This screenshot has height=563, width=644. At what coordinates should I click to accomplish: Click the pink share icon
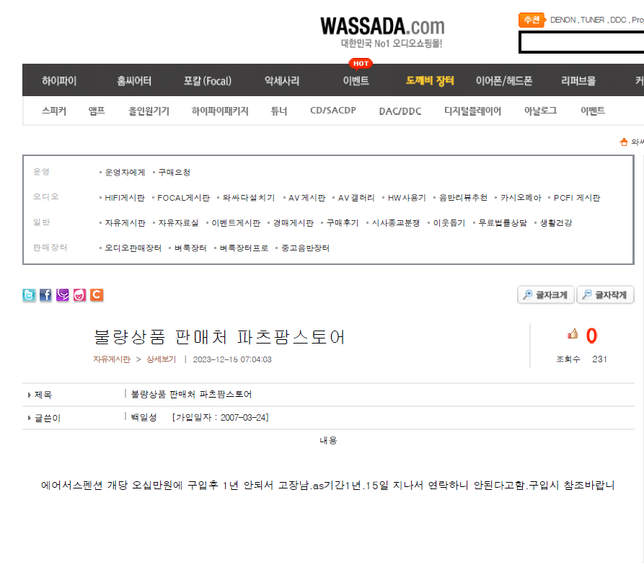80,295
